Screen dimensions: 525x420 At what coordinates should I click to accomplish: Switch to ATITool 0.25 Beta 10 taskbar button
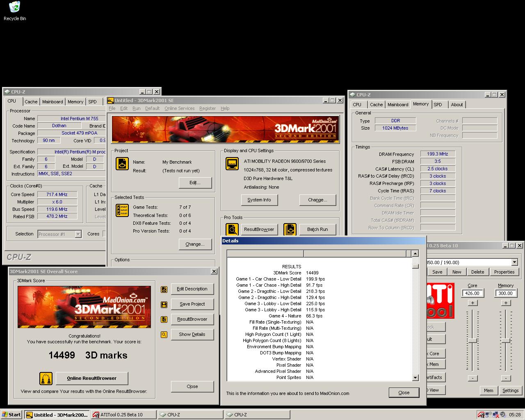click(x=123, y=415)
